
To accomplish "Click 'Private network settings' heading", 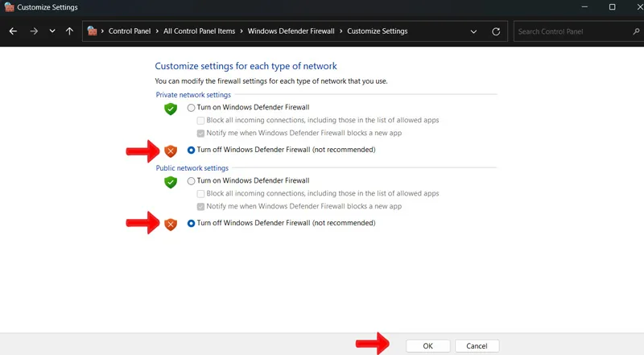I will [x=193, y=95].
